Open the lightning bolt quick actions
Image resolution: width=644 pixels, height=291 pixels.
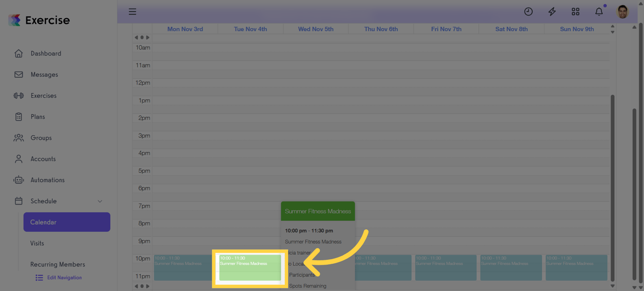pyautogui.click(x=552, y=12)
